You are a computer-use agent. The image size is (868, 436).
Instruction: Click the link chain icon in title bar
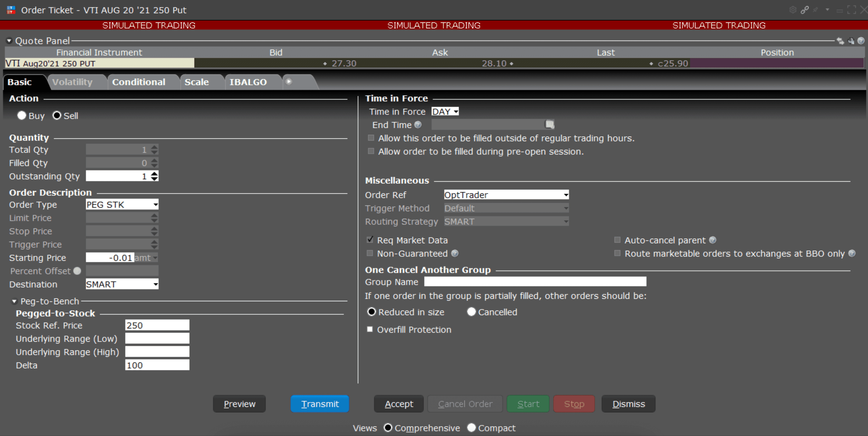(x=804, y=10)
